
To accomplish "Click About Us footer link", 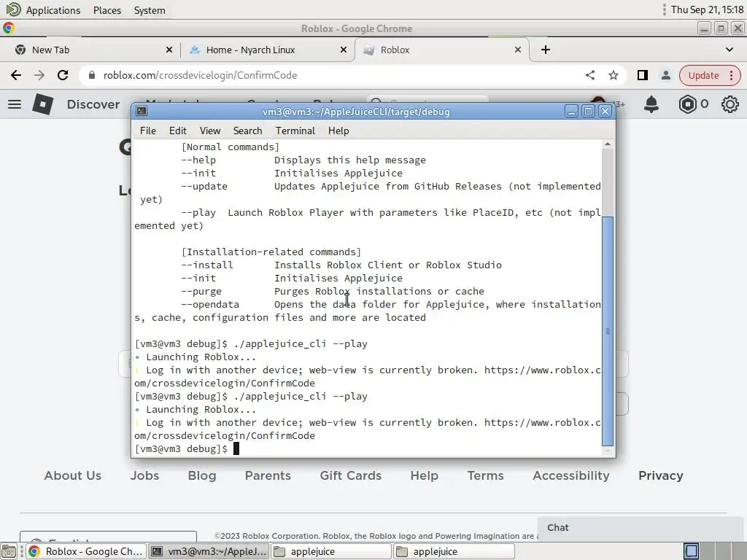I will coord(73,475).
